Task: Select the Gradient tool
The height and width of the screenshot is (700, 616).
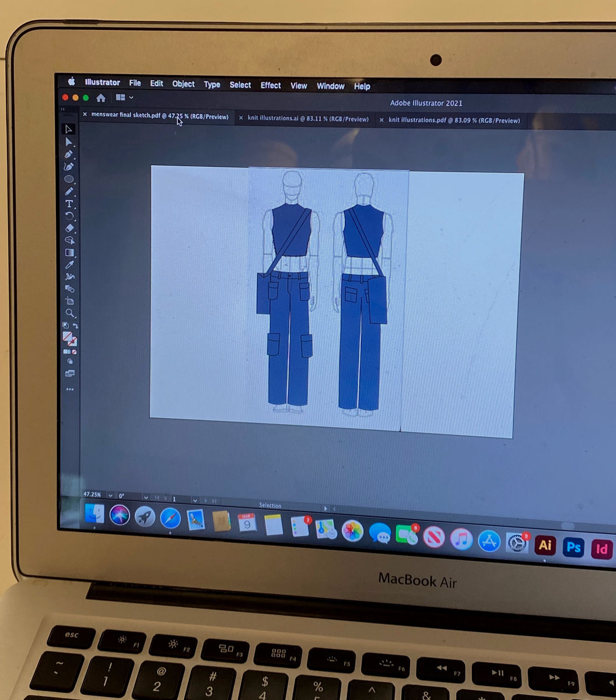Action: 69,253
